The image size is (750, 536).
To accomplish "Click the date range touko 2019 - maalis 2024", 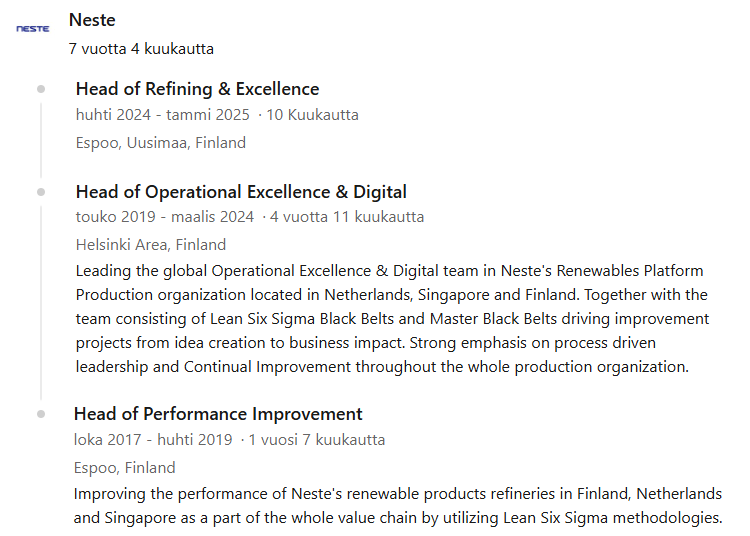I will point(165,216).
